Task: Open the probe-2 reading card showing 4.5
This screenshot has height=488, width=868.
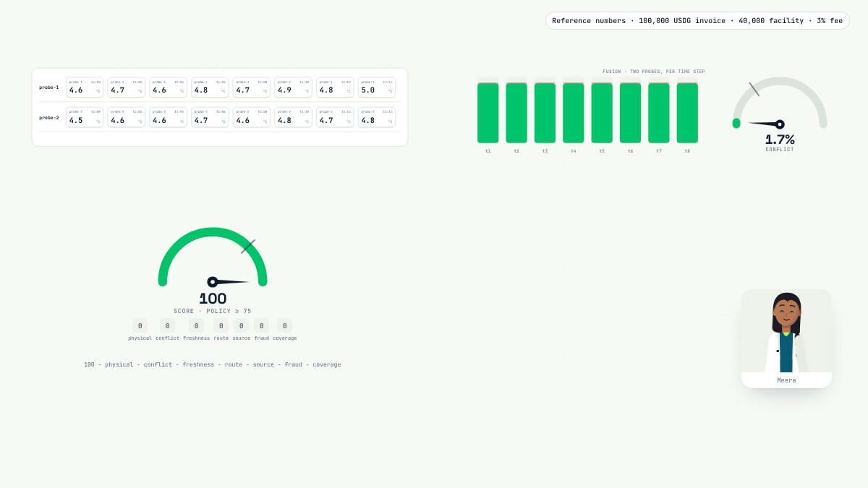Action: [x=85, y=118]
